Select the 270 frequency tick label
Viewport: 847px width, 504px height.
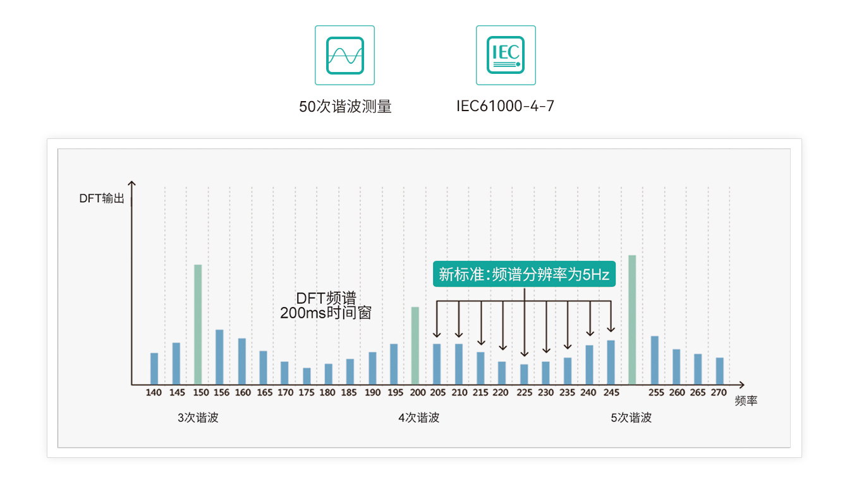[x=719, y=393]
